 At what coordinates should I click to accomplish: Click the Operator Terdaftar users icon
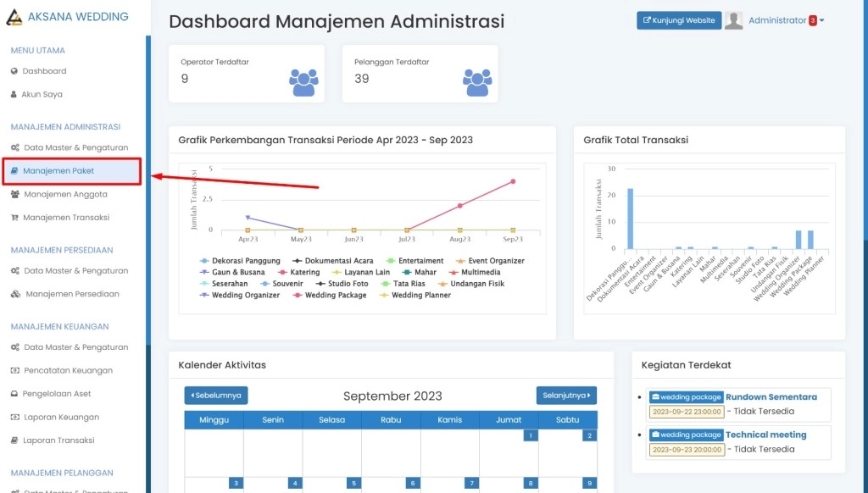tap(303, 82)
